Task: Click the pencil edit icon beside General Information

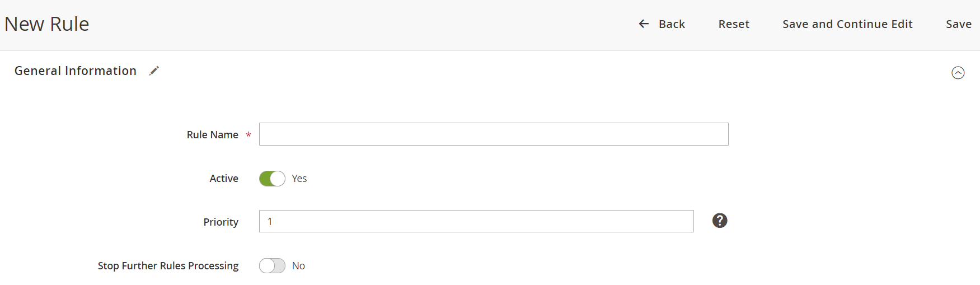Action: click(x=154, y=71)
